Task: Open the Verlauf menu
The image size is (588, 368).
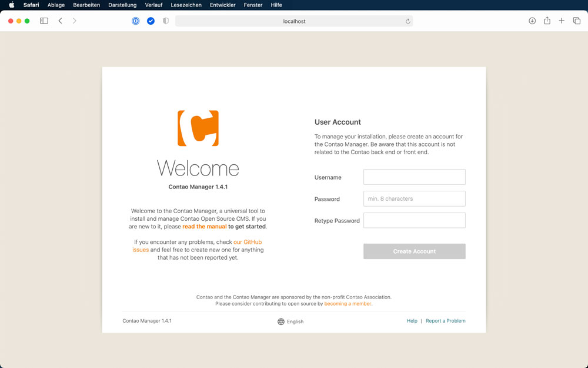Action: point(153,5)
